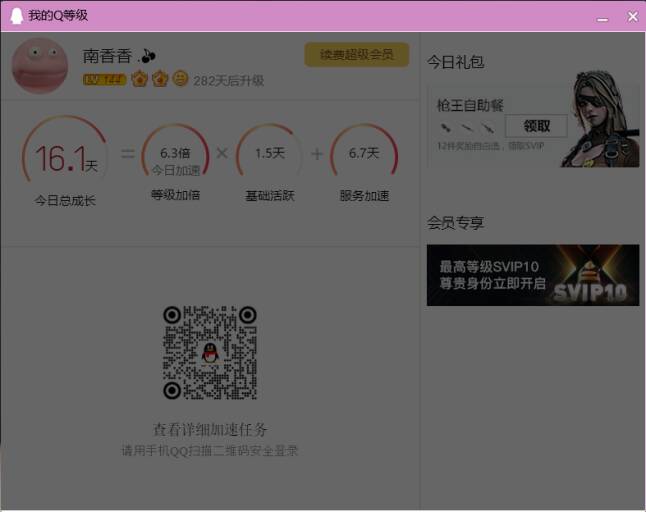Click the 会员专享 heading
This screenshot has width=646, height=512.
(x=455, y=223)
